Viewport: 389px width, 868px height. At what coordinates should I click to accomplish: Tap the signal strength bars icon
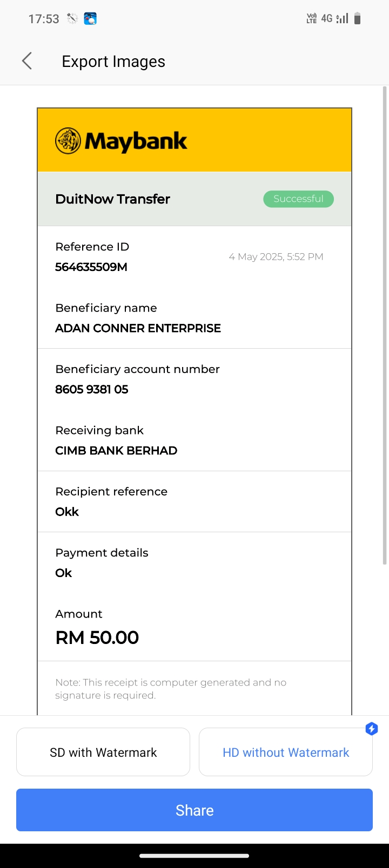pos(343,19)
